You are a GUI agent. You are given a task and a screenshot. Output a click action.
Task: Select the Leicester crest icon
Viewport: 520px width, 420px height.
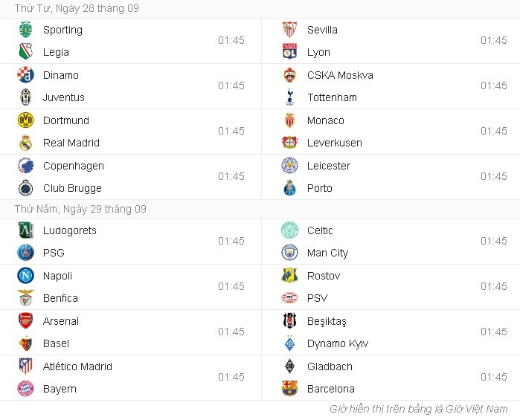(x=290, y=166)
